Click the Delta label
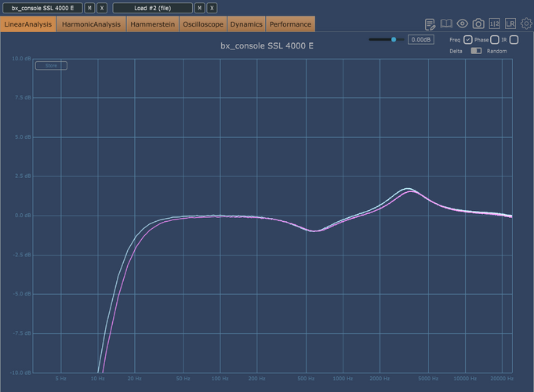The image size is (534, 392). 456,51
